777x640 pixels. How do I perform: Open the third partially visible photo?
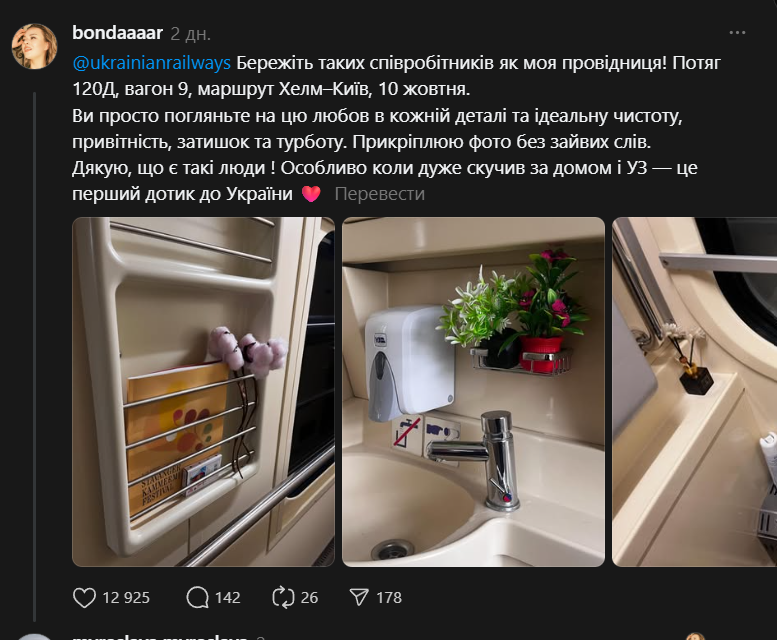click(x=694, y=392)
